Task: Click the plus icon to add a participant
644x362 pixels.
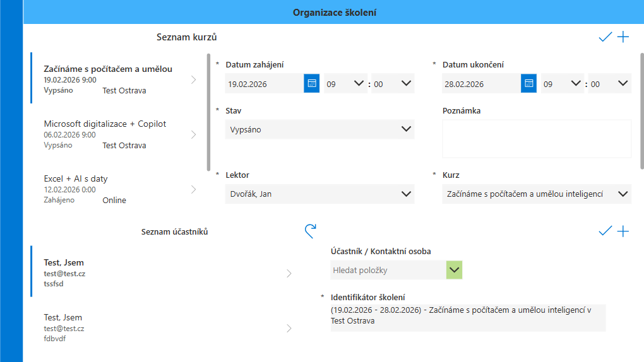Action: pyautogui.click(x=623, y=231)
